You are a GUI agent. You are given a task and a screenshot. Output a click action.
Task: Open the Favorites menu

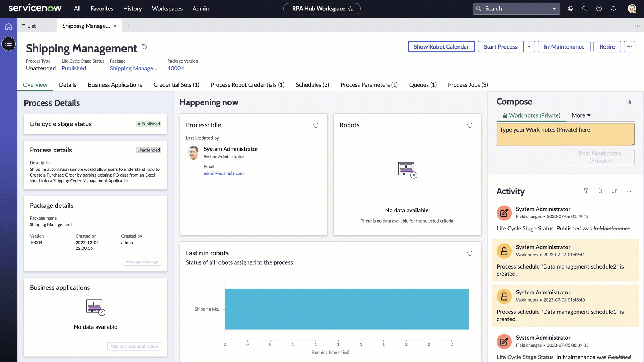point(102,9)
